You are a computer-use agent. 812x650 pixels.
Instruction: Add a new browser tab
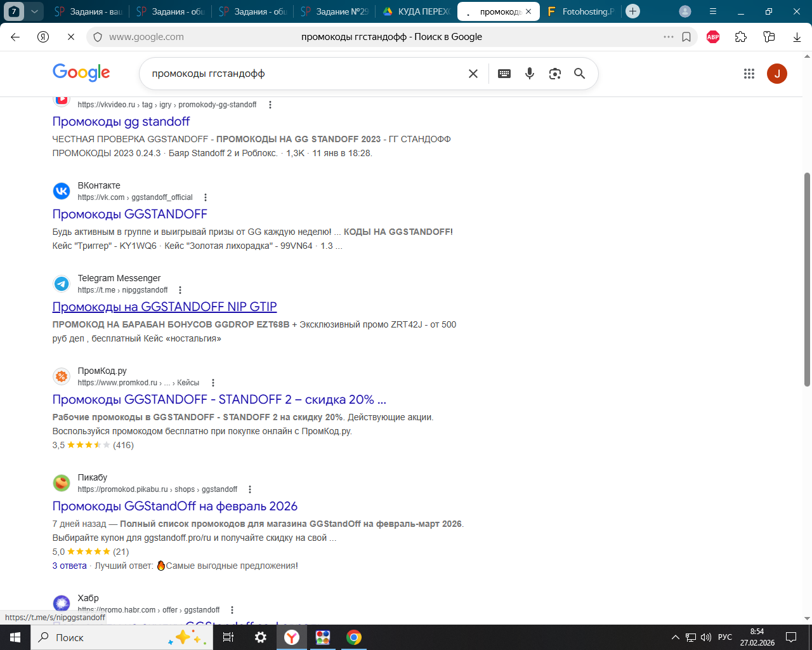point(632,11)
